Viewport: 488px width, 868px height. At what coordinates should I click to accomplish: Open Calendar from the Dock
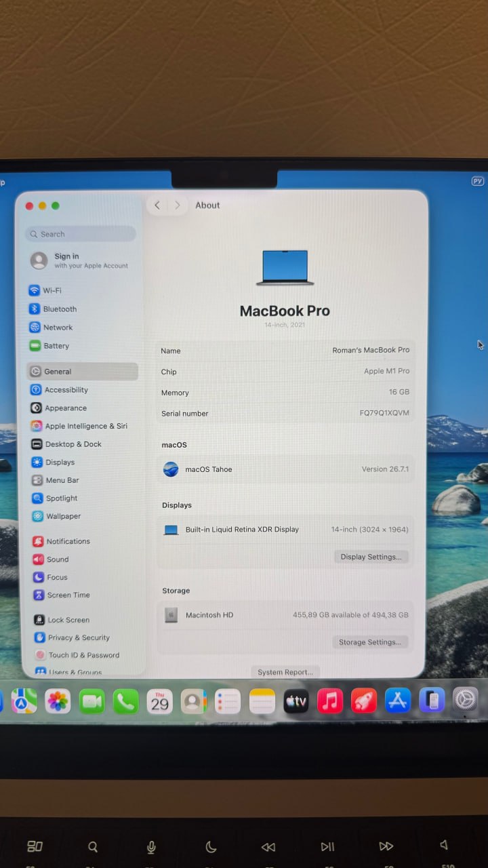[159, 701]
